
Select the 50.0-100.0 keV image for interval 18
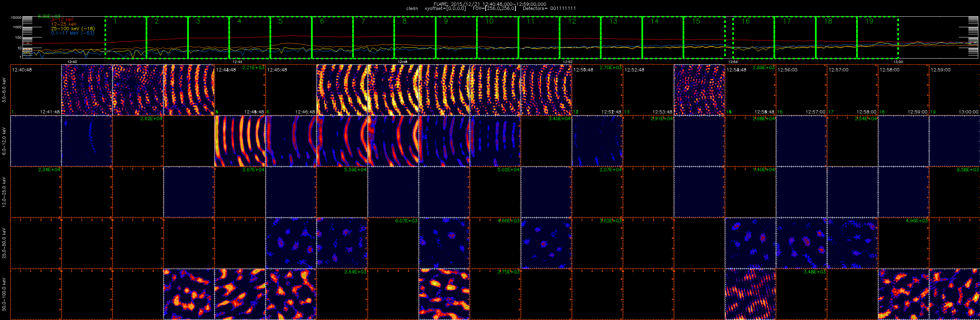point(903,294)
